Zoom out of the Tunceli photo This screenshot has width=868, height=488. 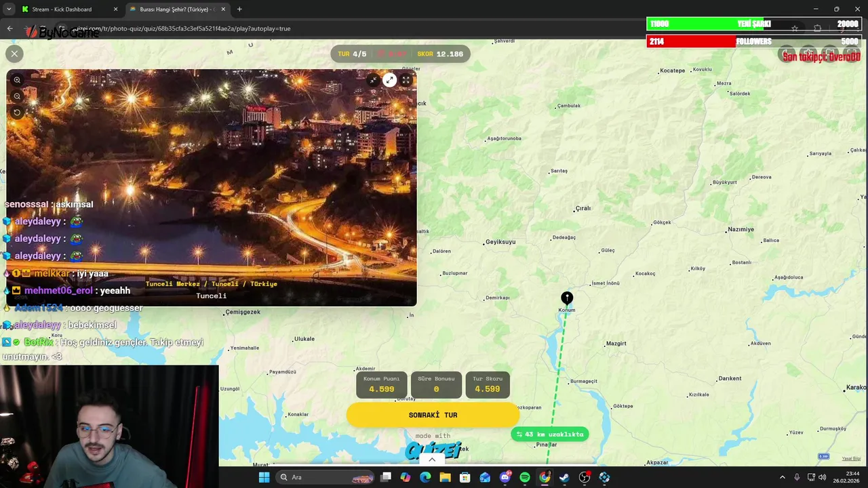pos(18,96)
